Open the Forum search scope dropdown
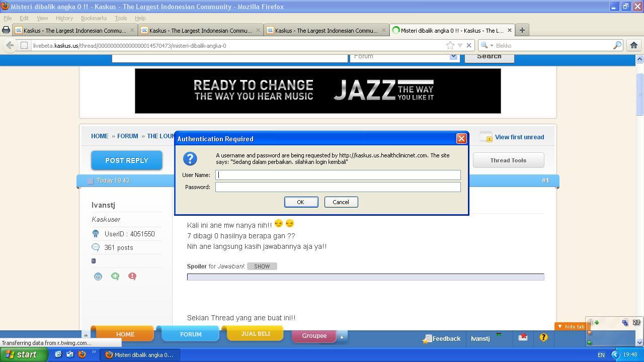This screenshot has height=362, width=644. click(404, 57)
